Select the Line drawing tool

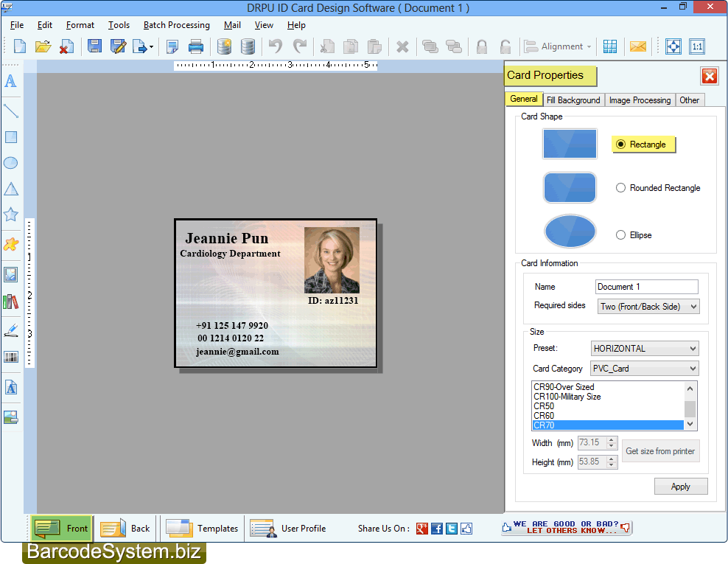[x=10, y=111]
